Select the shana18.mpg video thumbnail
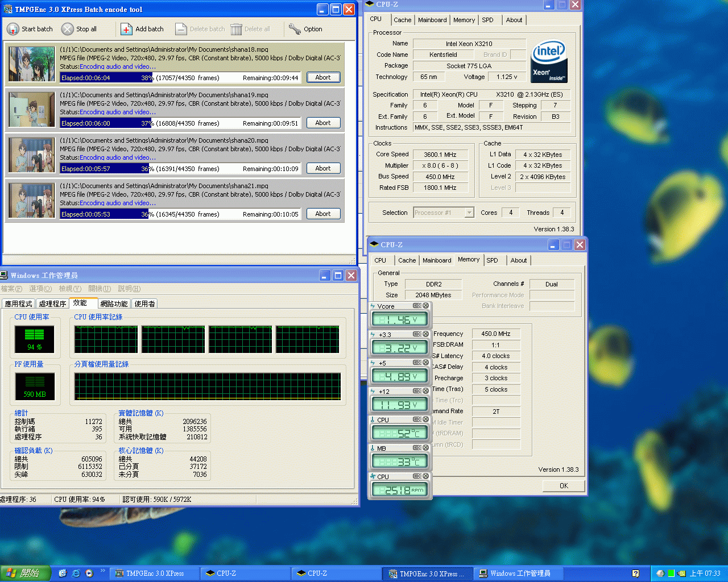728x582 pixels. tap(32, 64)
